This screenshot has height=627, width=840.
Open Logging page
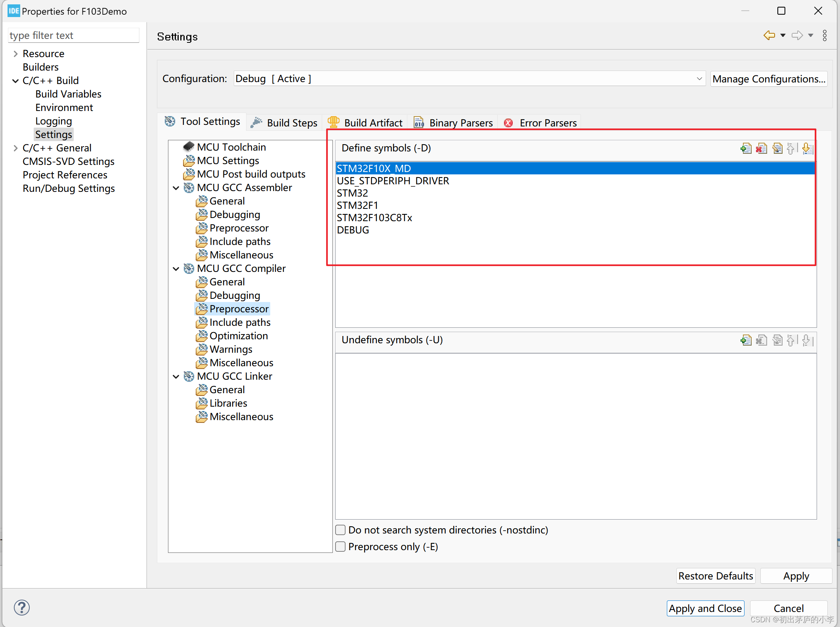(53, 121)
